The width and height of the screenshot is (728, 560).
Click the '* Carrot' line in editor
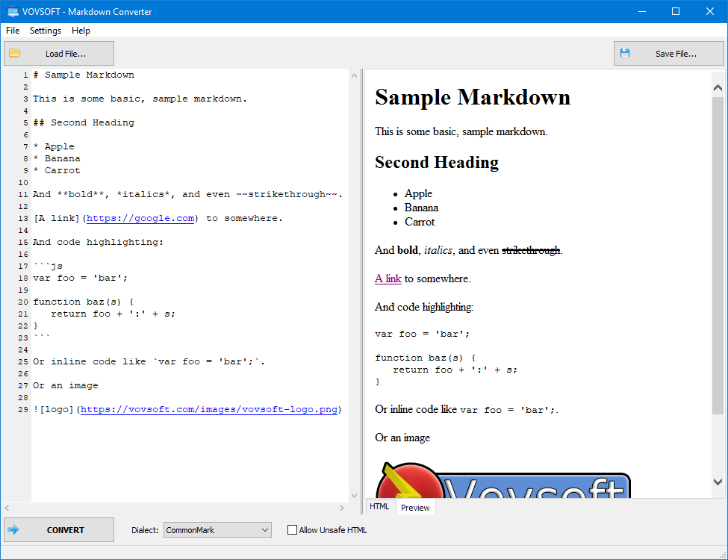coord(57,170)
